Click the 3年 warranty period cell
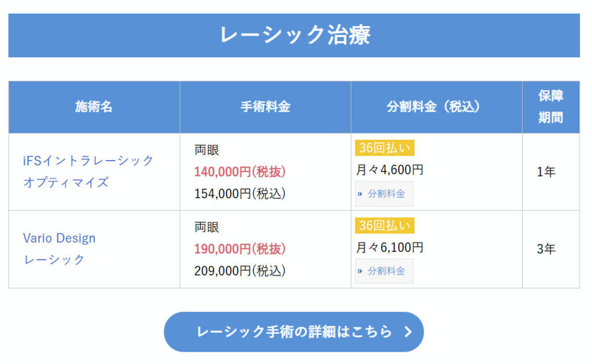The height and width of the screenshot is (364, 592). [546, 250]
